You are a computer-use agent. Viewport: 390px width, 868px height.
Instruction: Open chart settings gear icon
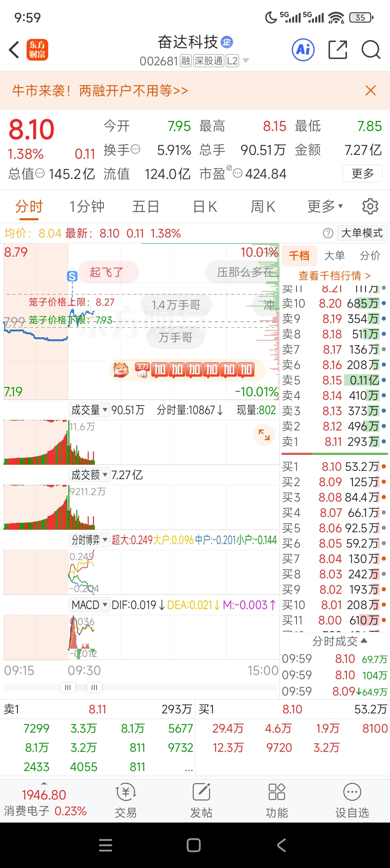pos(370,206)
